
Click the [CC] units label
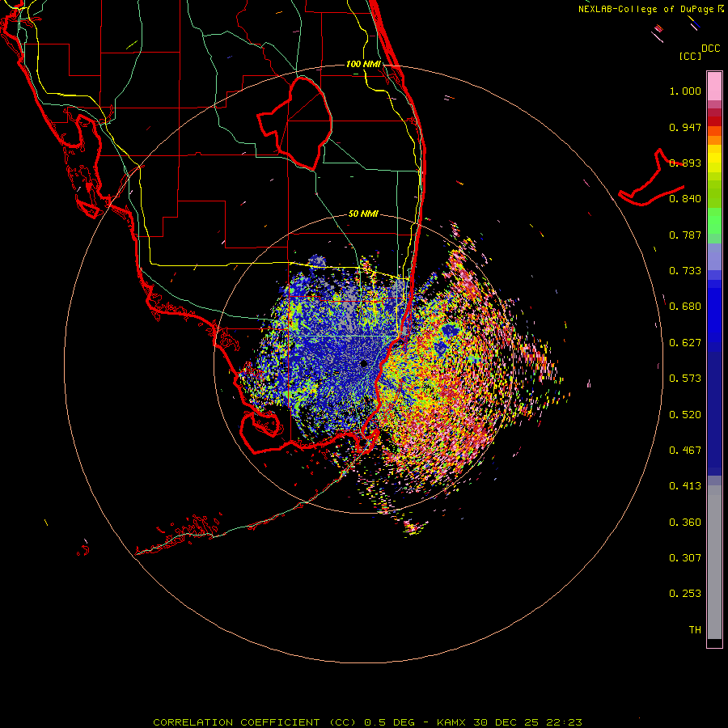[x=690, y=56]
